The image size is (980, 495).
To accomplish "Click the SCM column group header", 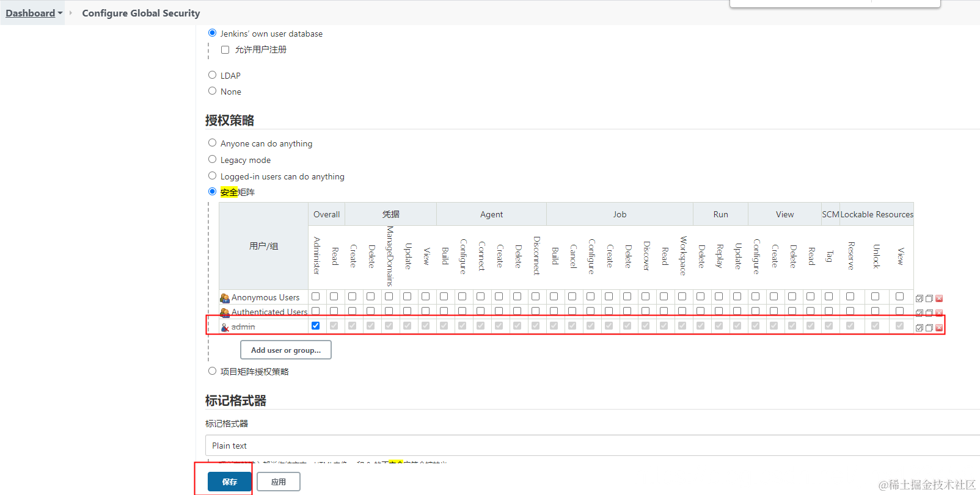I will point(830,214).
